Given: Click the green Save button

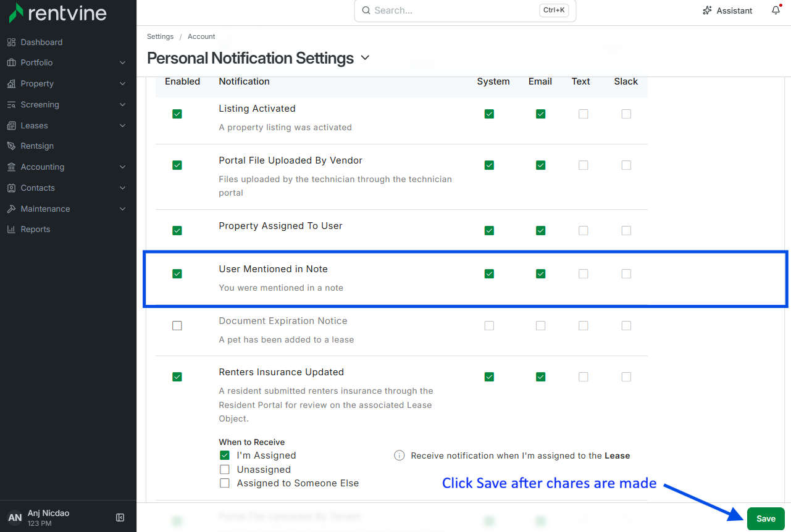Looking at the screenshot, I should [766, 518].
